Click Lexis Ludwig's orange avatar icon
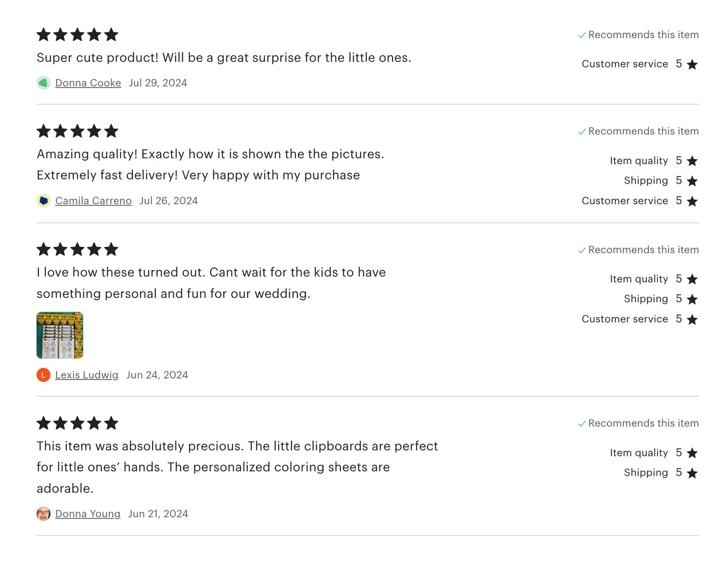Viewport: 728px width, 567px height. (x=43, y=375)
